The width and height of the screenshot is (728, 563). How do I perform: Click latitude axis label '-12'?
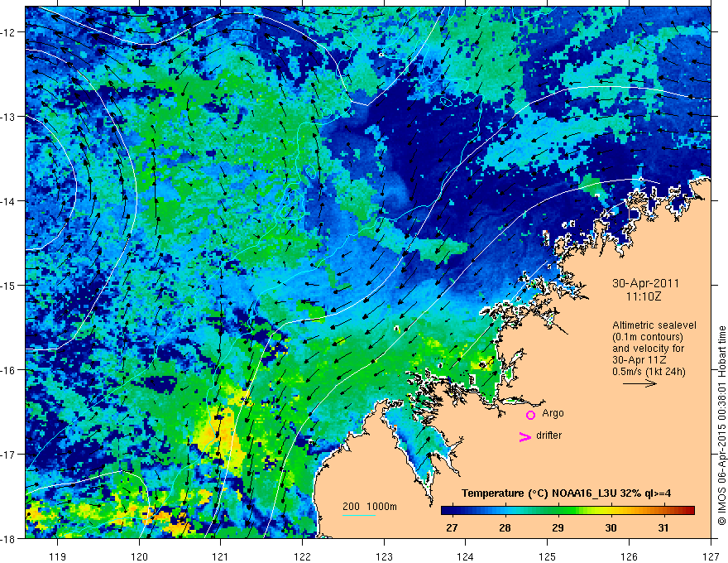[x=9, y=32]
